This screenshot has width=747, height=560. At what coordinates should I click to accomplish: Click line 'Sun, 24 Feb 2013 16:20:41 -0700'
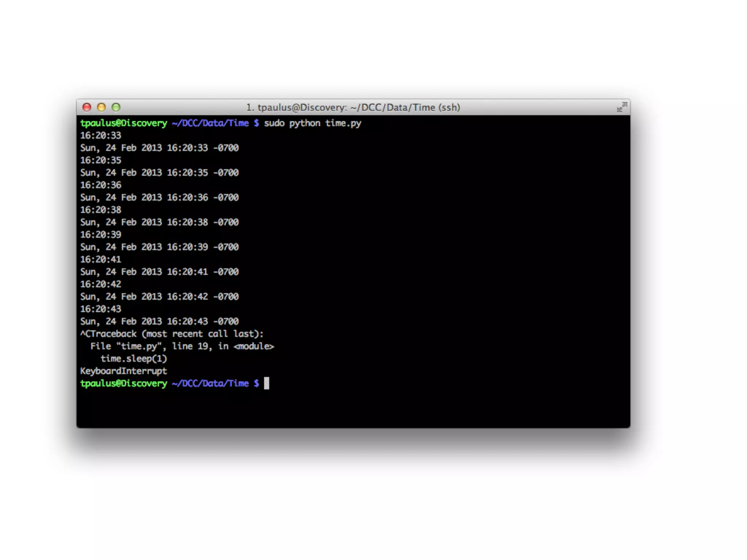coord(159,272)
